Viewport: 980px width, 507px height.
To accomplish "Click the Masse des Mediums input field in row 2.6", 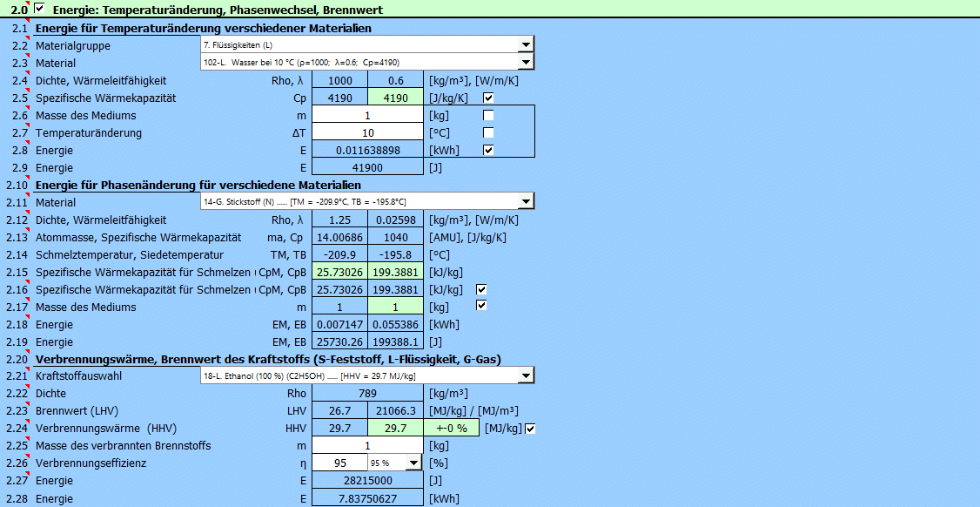I will (x=367, y=115).
